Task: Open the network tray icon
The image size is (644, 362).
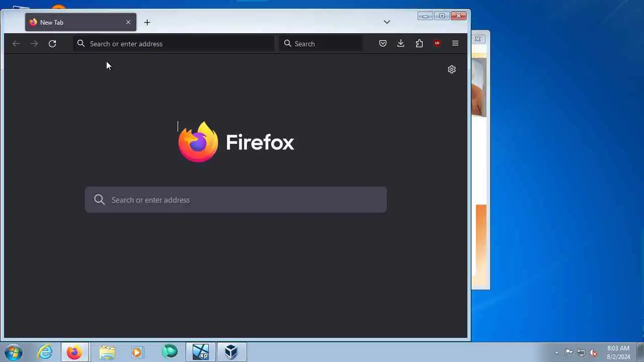Action: [x=581, y=352]
